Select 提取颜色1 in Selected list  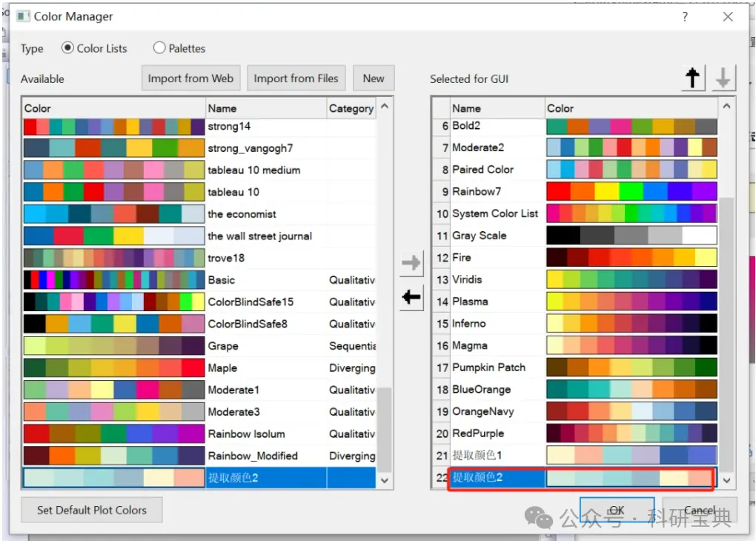[x=477, y=456]
